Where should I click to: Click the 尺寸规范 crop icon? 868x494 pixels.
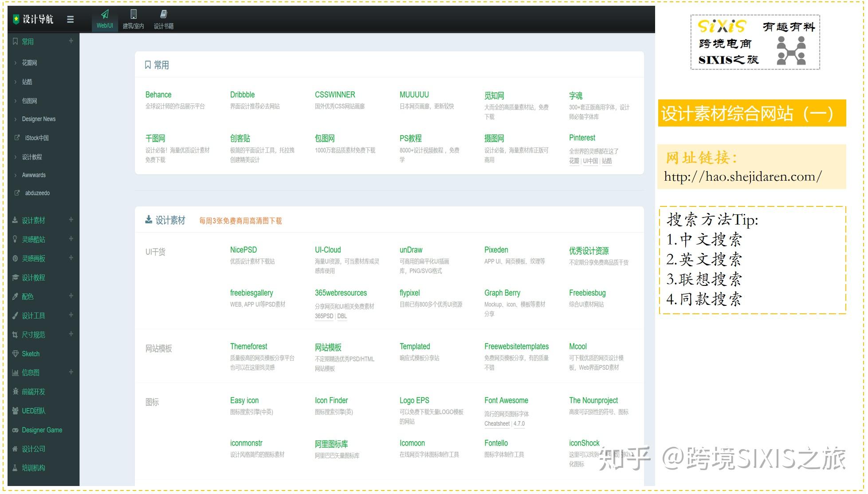click(16, 335)
